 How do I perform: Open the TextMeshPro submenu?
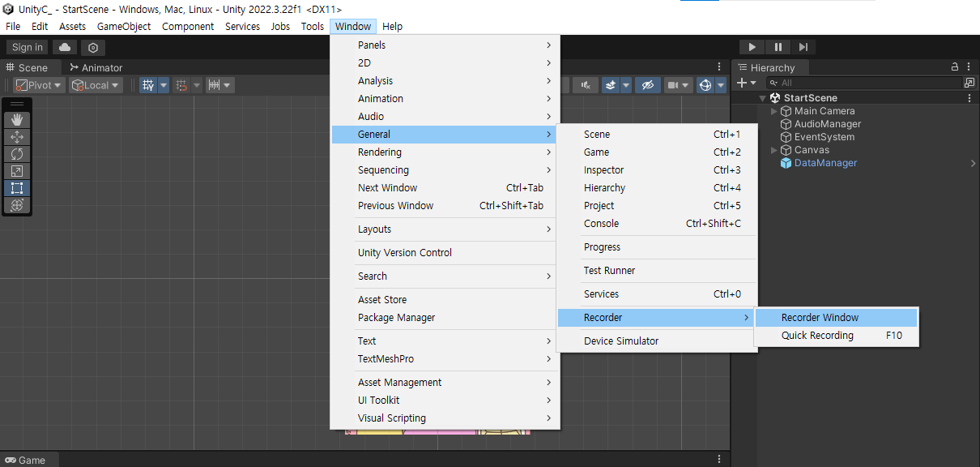(x=444, y=359)
